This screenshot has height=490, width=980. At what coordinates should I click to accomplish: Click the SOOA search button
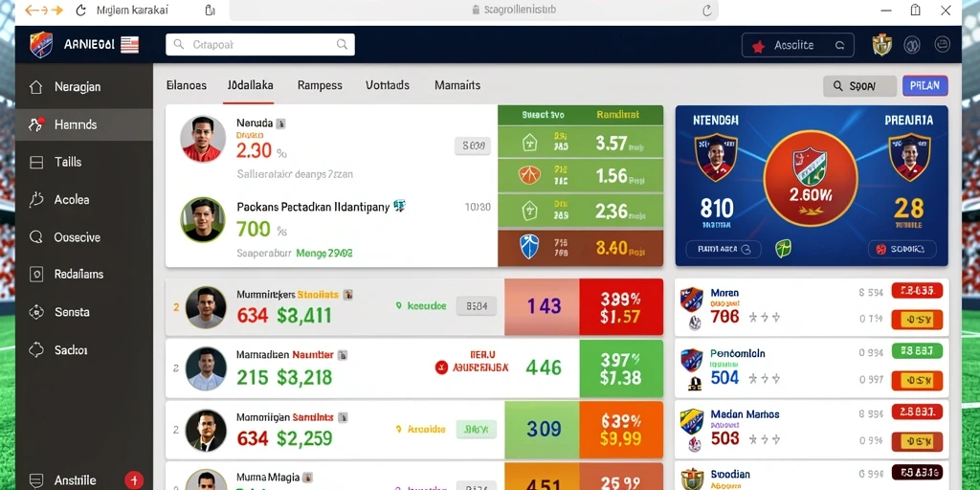[x=860, y=86]
